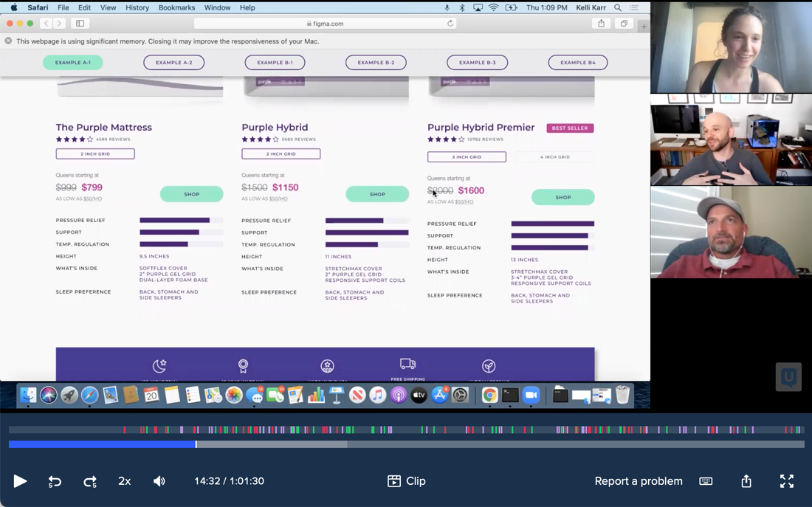Show all Safari tabs overview

tap(624, 24)
